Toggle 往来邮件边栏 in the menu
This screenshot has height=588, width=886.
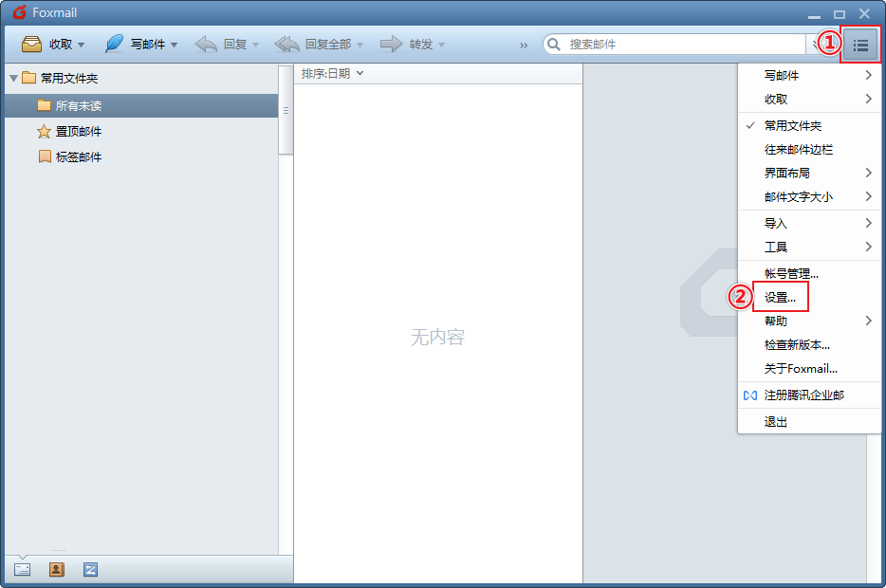pyautogui.click(x=798, y=150)
